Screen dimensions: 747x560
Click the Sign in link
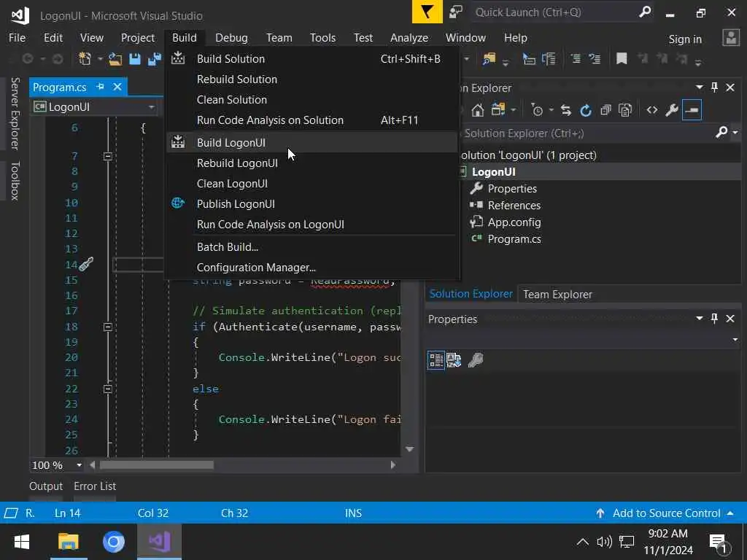[x=685, y=39]
